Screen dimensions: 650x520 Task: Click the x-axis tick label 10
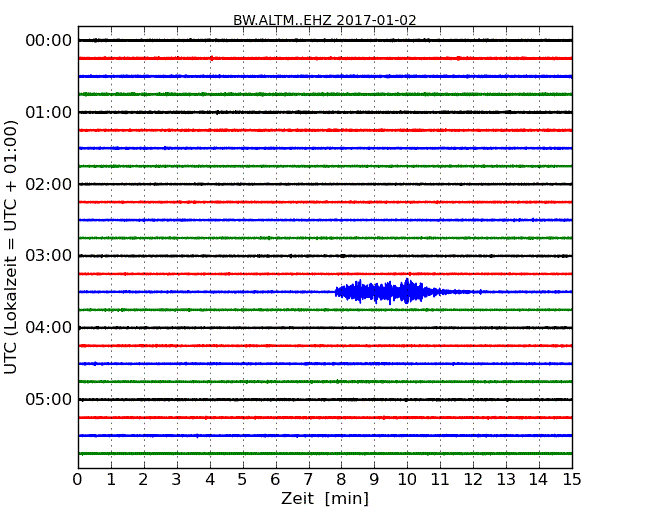[x=407, y=479]
